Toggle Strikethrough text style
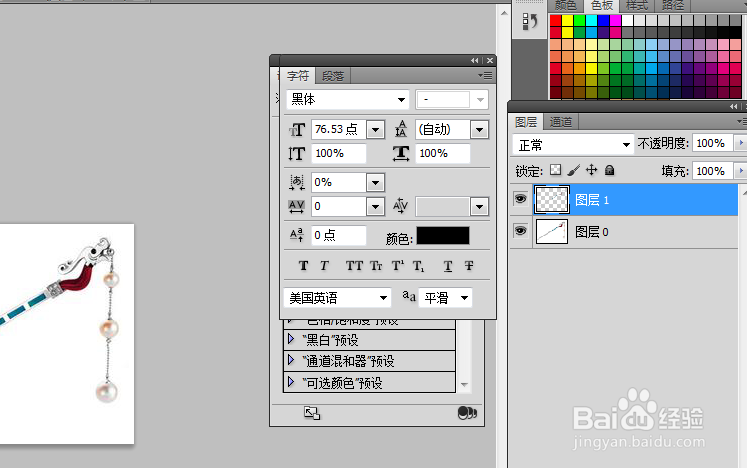747x468 pixels. [469, 266]
